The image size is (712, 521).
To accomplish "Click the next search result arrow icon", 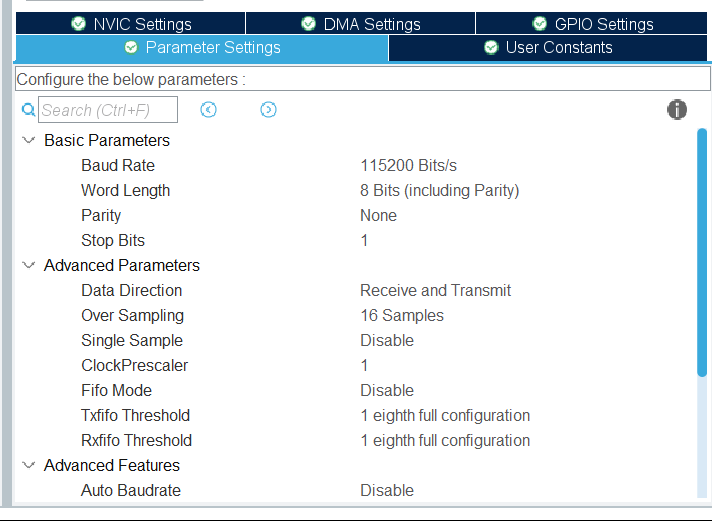I will point(268,110).
